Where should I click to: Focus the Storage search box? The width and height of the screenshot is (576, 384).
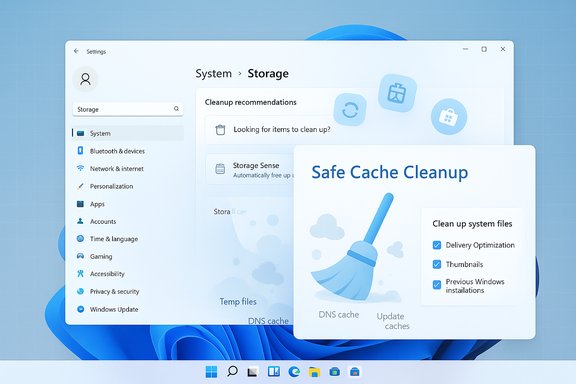(x=128, y=109)
